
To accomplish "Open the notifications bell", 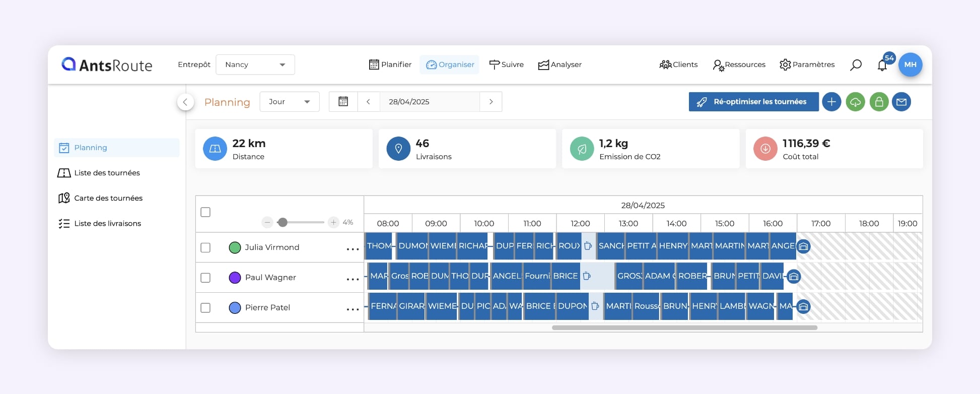I will tap(882, 65).
